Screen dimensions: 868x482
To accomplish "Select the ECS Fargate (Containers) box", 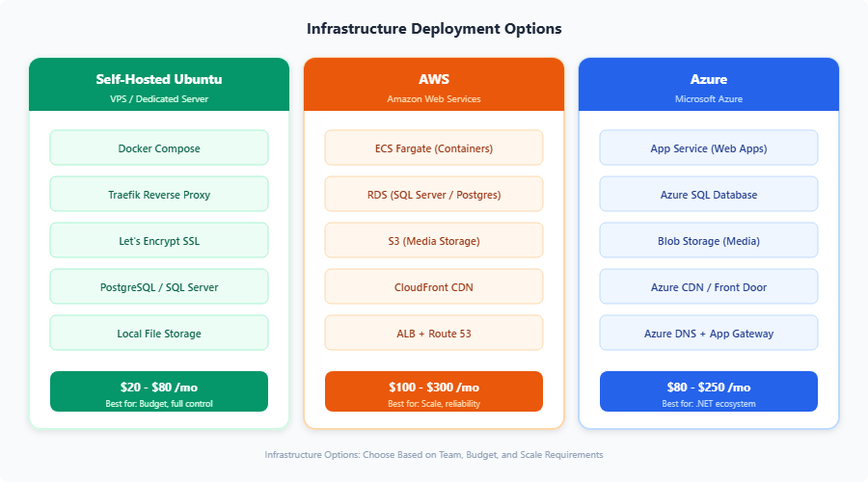I will coord(434,147).
